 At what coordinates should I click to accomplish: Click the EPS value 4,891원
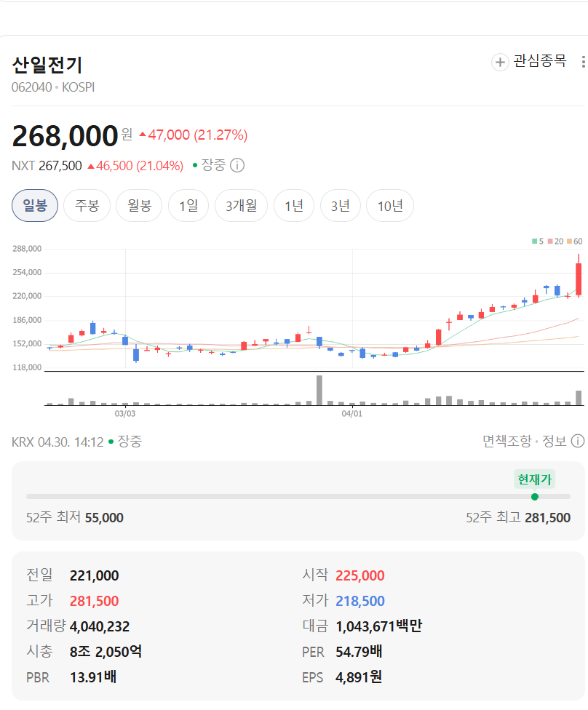[359, 677]
